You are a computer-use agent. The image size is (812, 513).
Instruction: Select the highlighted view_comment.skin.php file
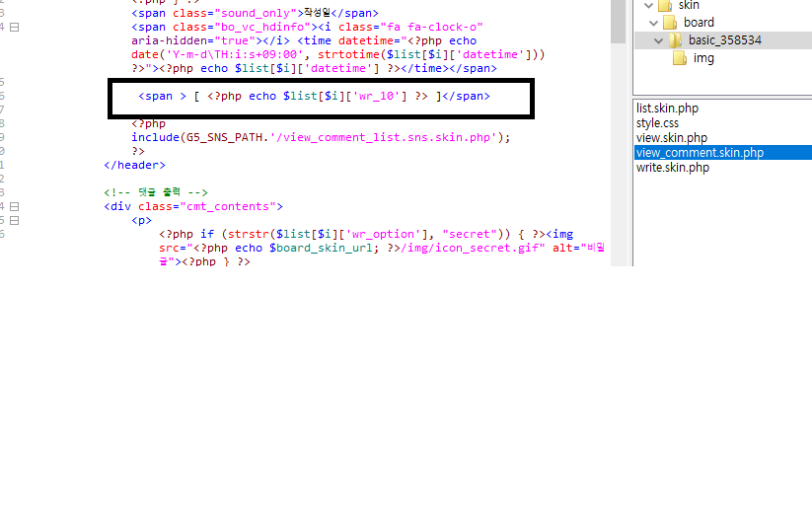pyautogui.click(x=700, y=152)
